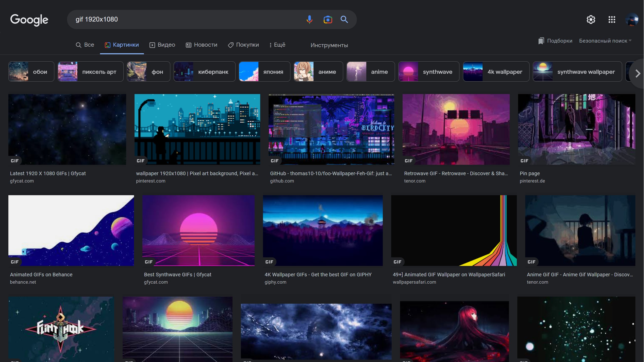
Task: Click the voice search microphone icon
Action: (309, 19)
